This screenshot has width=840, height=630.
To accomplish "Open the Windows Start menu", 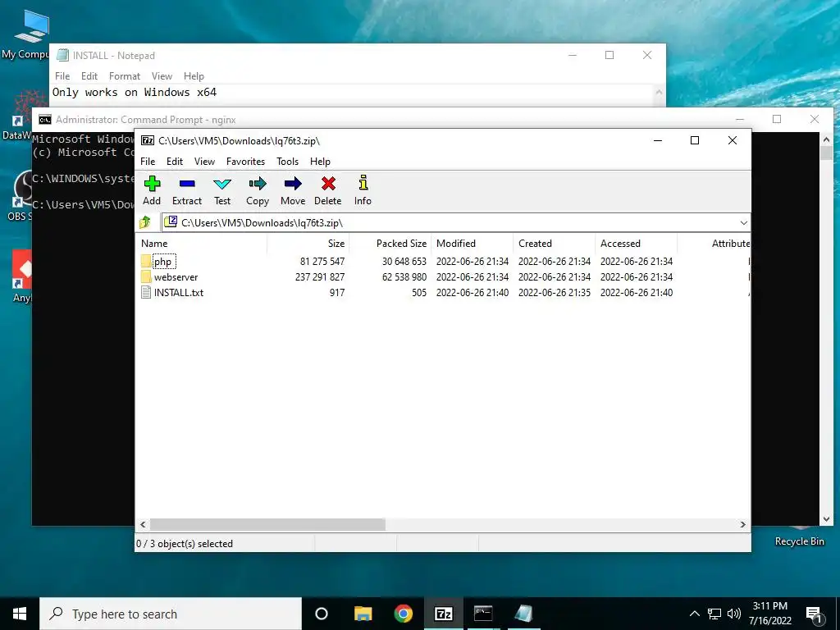I will point(20,614).
